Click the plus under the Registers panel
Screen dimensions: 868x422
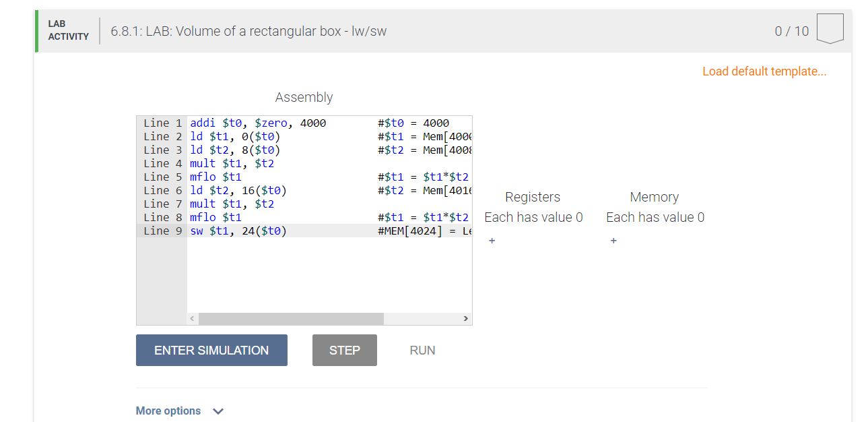(x=492, y=241)
